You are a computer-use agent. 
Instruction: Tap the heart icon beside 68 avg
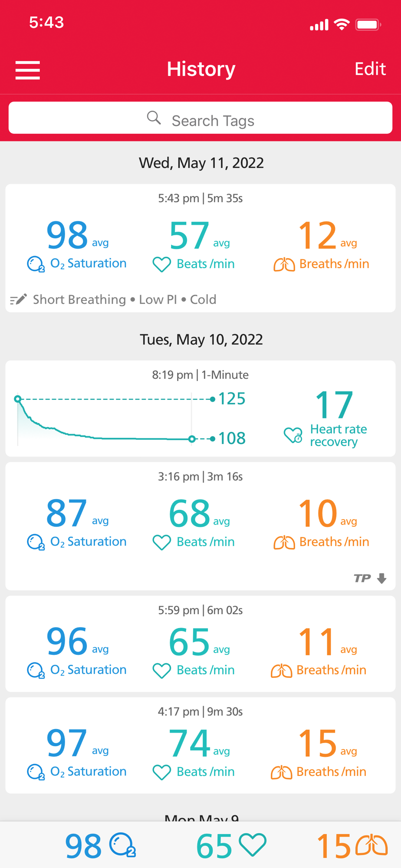click(x=162, y=542)
